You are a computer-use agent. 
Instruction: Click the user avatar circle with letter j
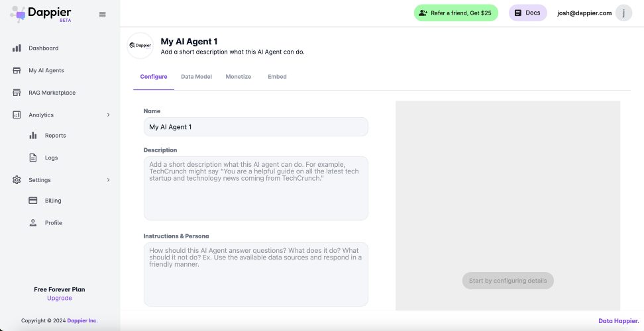pyautogui.click(x=623, y=13)
